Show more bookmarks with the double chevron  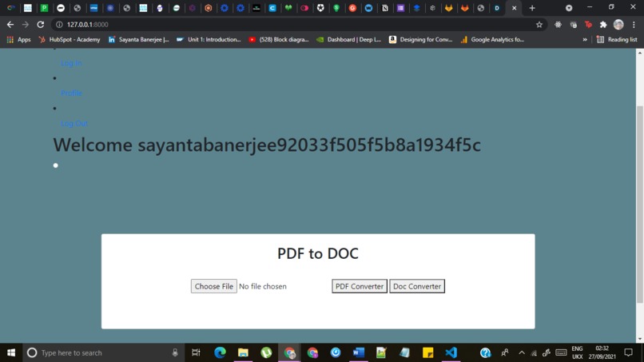(x=584, y=39)
